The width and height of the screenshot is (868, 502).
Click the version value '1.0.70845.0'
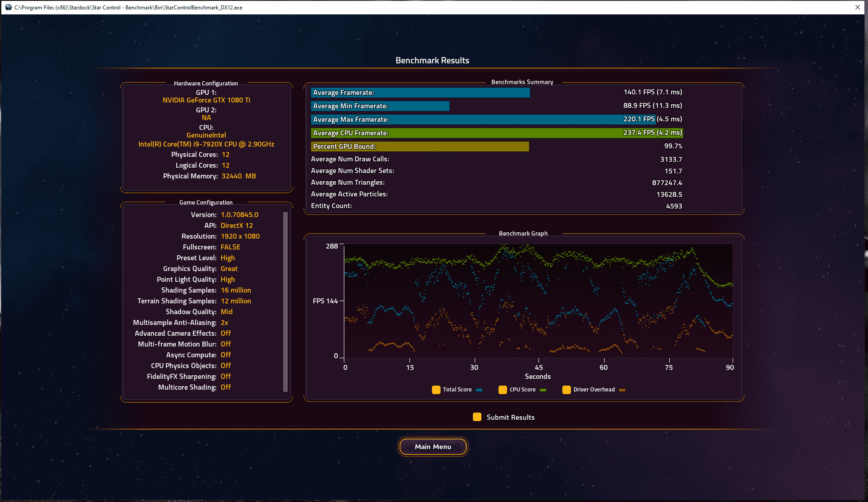[240, 215]
